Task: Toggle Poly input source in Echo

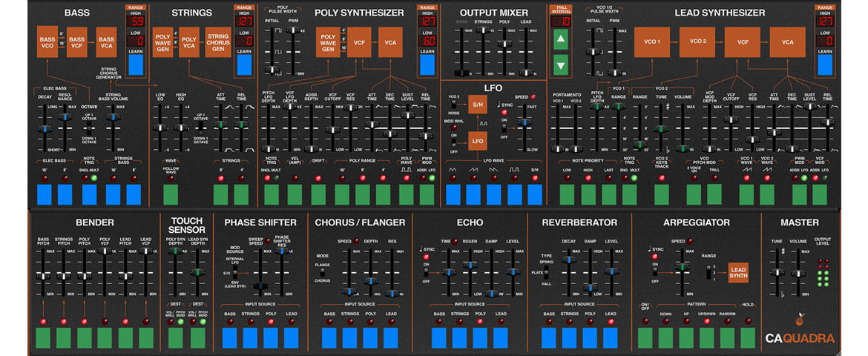Action: (480, 337)
